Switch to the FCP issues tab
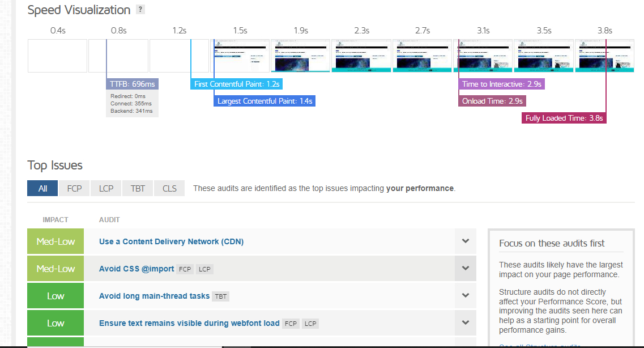The height and width of the screenshot is (348, 644). coord(74,188)
